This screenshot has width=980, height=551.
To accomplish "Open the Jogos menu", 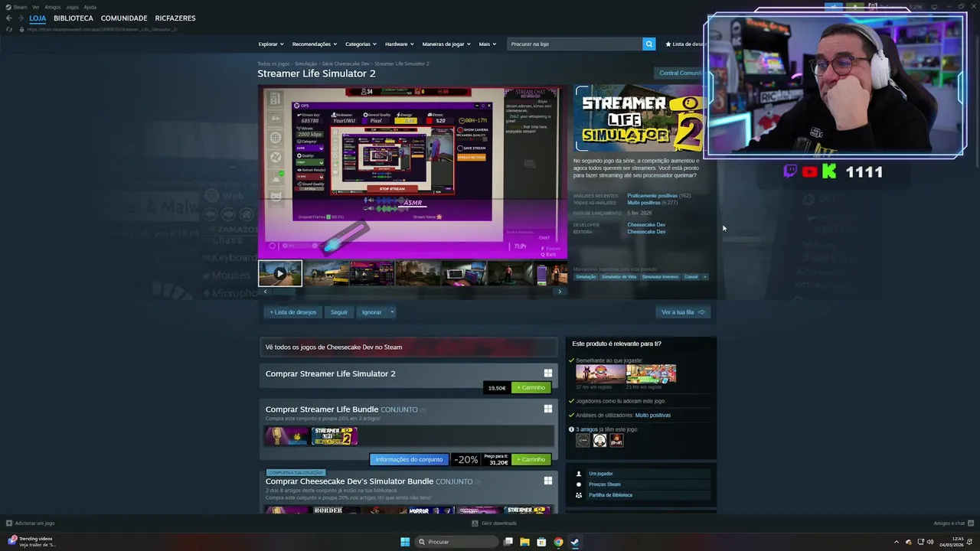I will click(x=72, y=7).
